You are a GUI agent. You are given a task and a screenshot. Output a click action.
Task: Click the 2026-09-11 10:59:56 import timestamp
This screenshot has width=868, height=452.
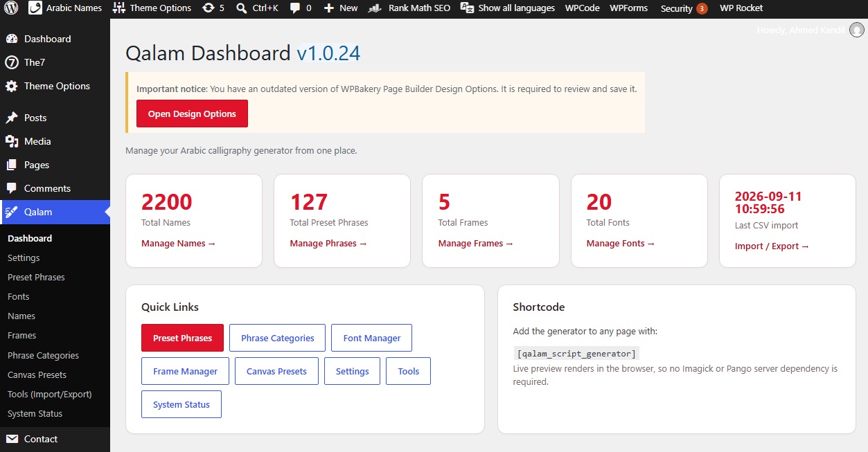point(768,203)
